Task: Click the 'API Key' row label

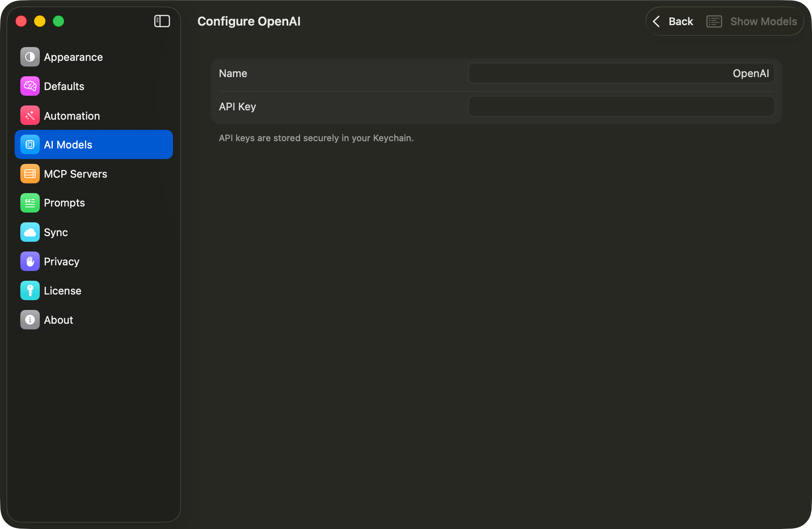Action: point(238,107)
